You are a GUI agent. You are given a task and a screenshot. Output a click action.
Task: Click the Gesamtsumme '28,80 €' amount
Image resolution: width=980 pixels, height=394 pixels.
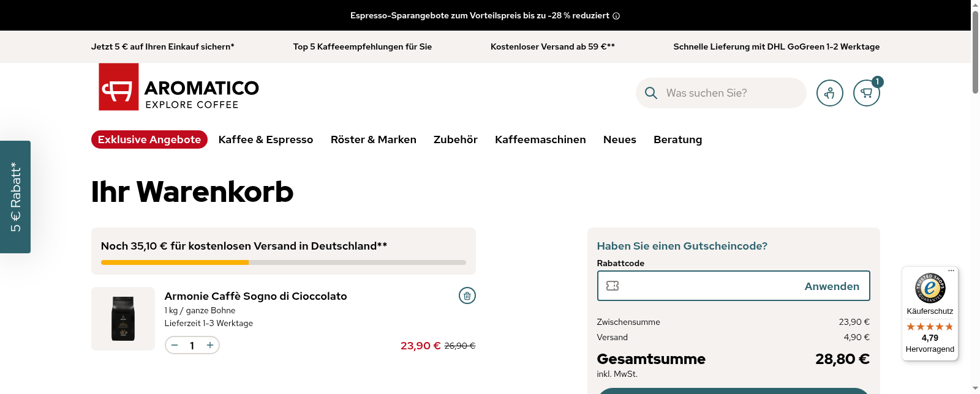pyautogui.click(x=842, y=359)
